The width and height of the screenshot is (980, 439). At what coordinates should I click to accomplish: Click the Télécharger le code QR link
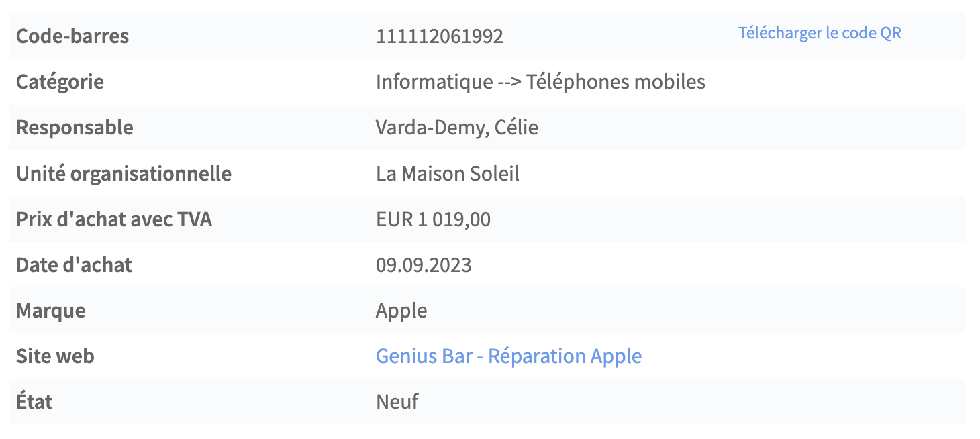point(820,33)
